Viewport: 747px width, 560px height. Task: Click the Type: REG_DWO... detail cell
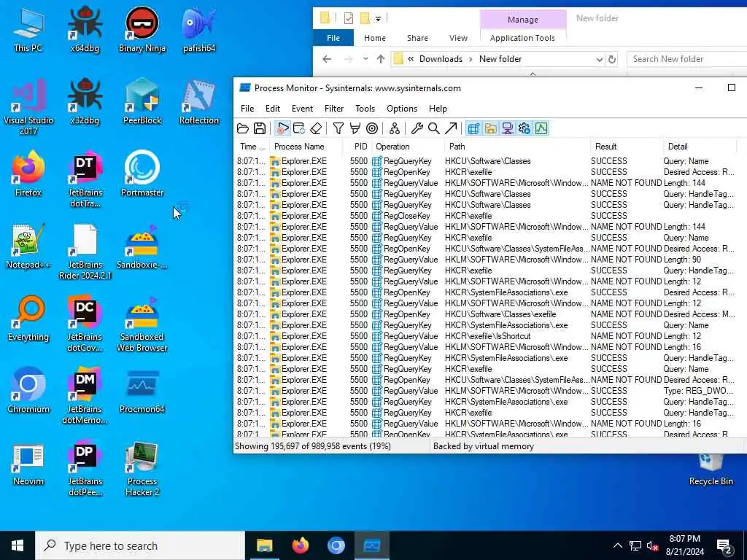(698, 391)
